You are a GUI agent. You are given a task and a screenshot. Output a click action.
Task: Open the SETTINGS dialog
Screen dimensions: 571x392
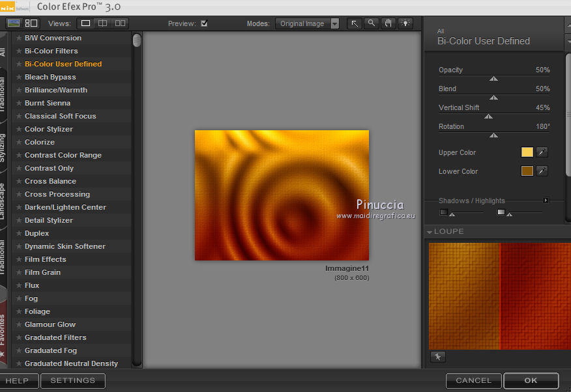click(x=72, y=380)
